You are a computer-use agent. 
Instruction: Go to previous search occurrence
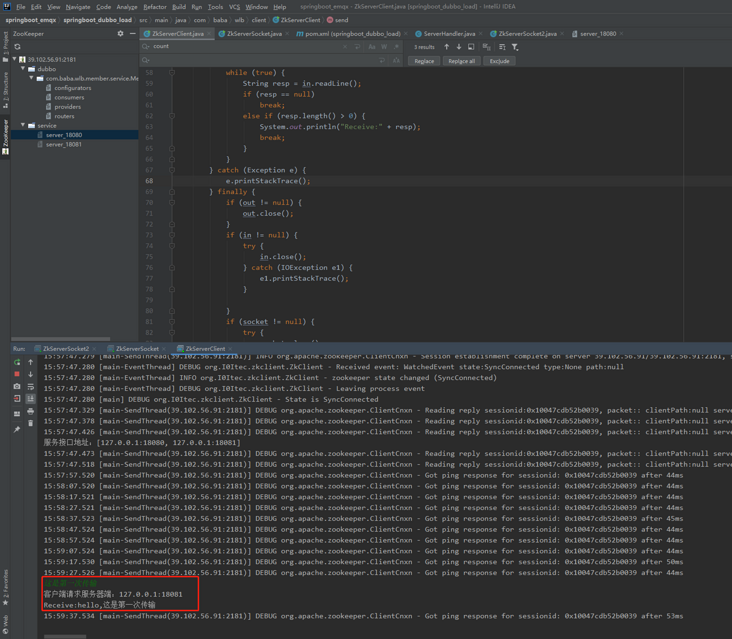click(x=446, y=47)
